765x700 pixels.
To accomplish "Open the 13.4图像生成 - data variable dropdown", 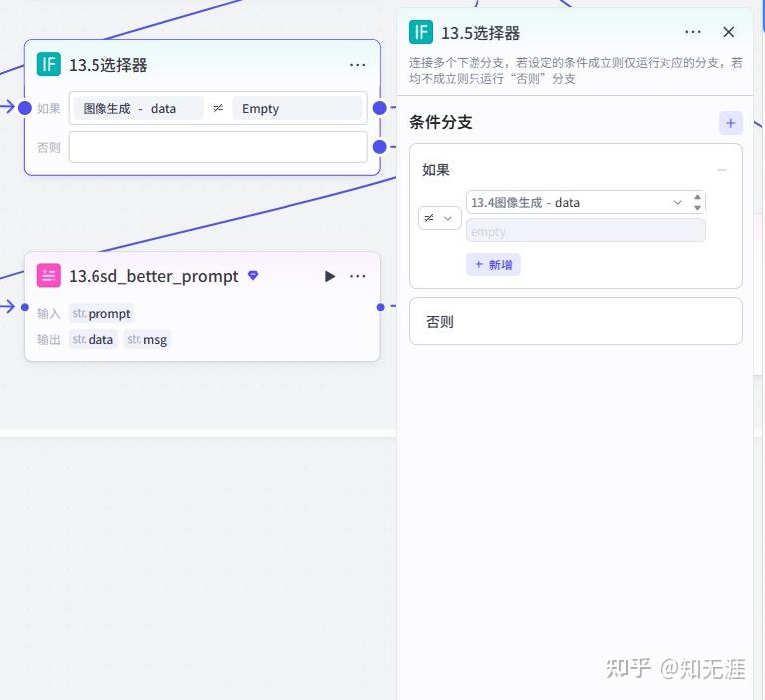I will point(578,202).
